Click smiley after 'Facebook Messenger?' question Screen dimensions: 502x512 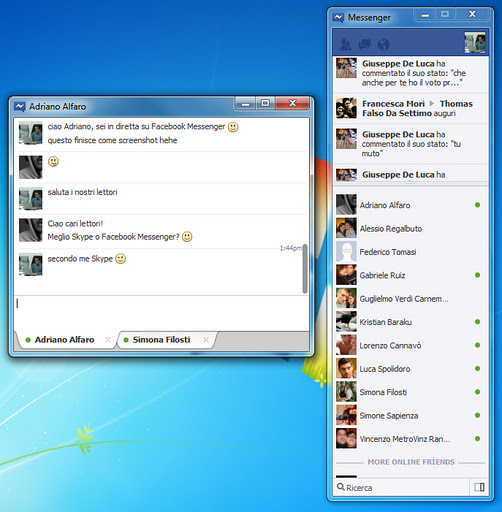point(187,237)
